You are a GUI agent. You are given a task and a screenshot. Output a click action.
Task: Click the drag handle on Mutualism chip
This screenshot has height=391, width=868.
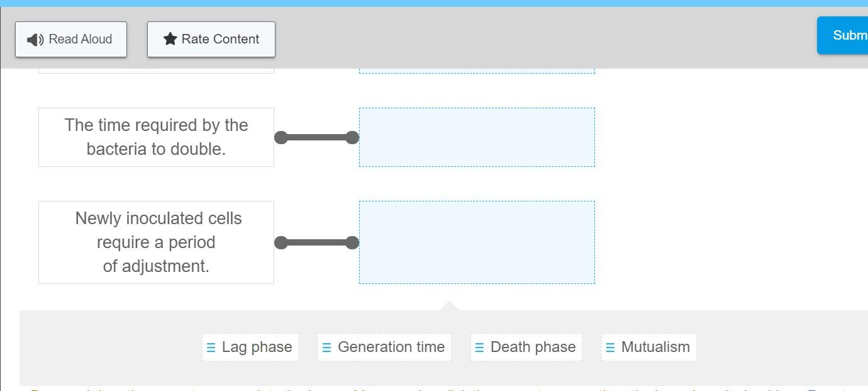coord(608,346)
